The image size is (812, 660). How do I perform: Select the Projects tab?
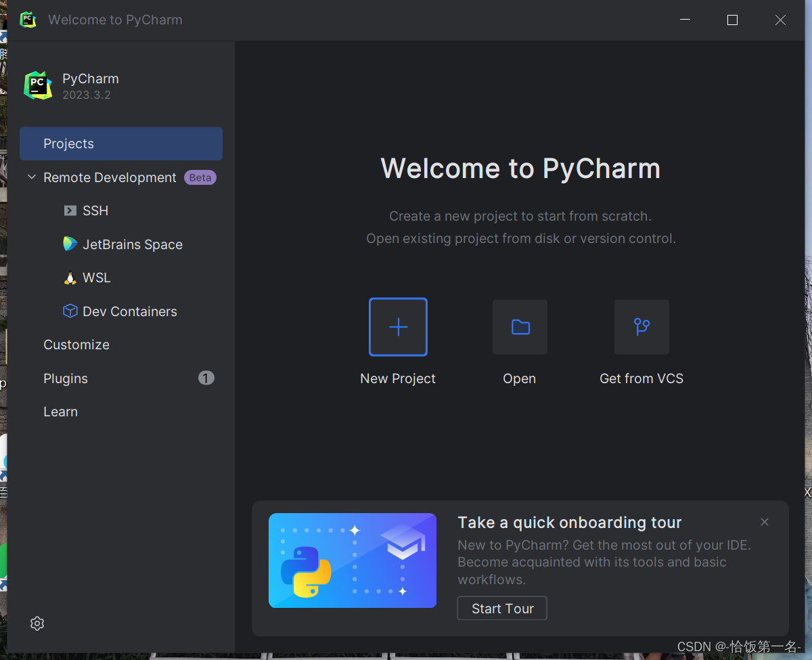coord(121,144)
